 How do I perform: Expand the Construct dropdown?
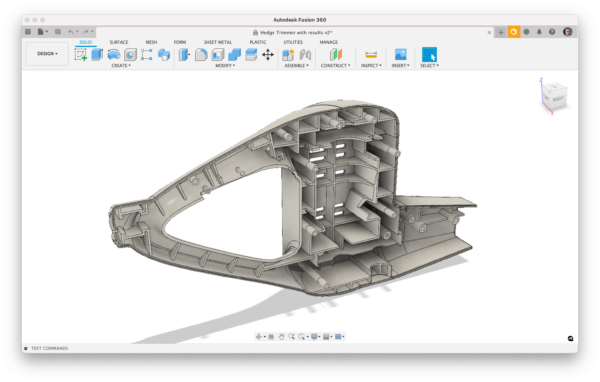(335, 66)
